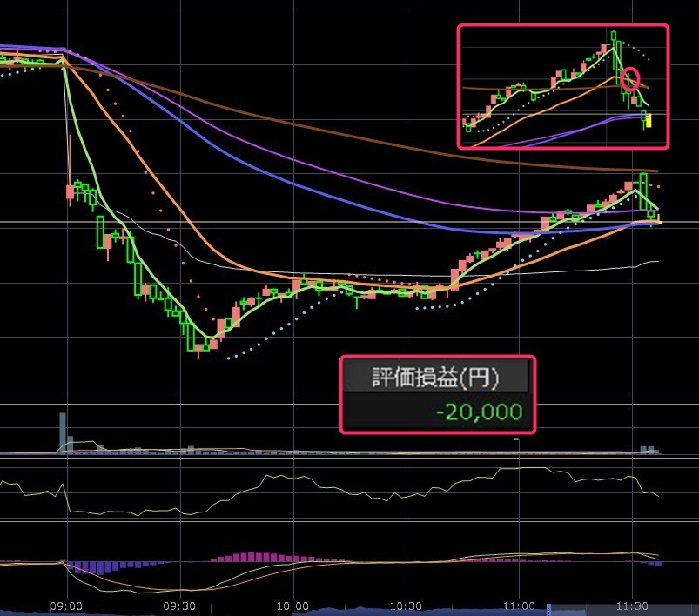699x616 pixels.
Task: Click the 11:00 time axis label
Action: click(519, 606)
